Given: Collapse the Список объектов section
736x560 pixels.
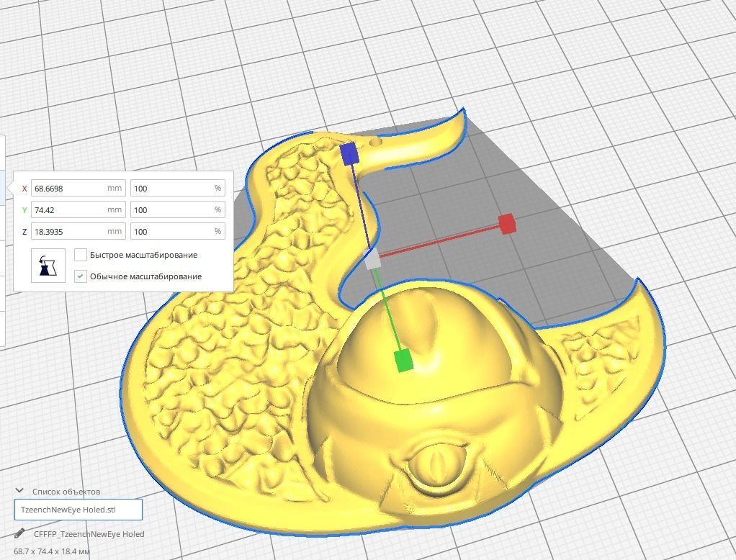Looking at the screenshot, I should (x=19, y=491).
